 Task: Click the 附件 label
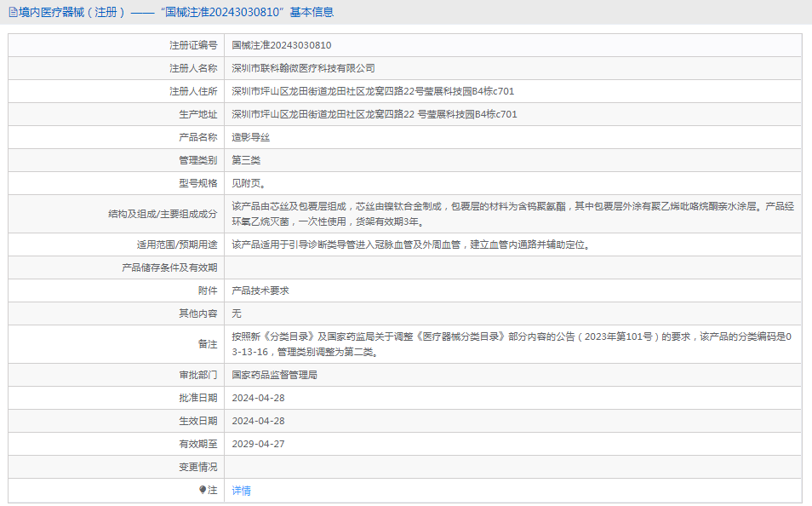(x=208, y=290)
